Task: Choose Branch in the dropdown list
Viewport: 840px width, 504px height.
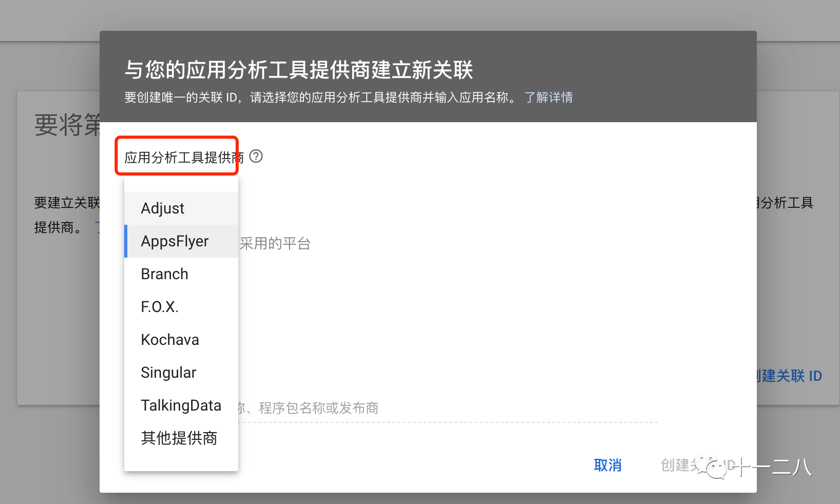Action: 164,274
